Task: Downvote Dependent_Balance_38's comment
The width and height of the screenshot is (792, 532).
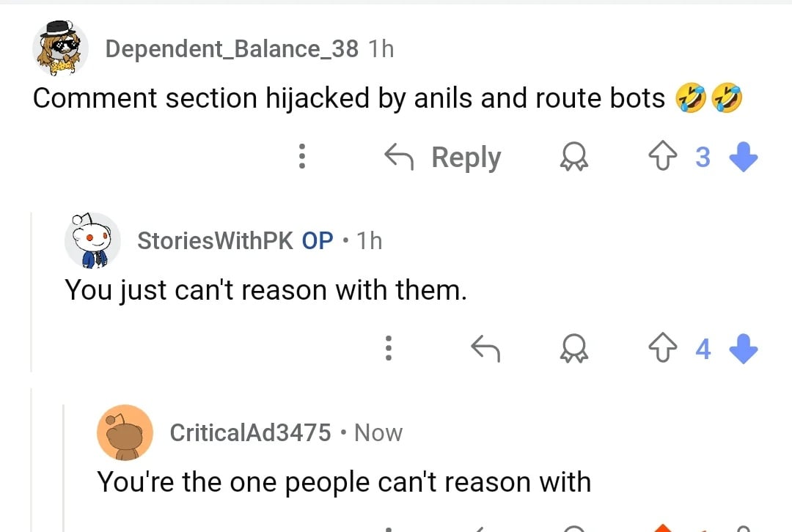Action: click(x=744, y=157)
